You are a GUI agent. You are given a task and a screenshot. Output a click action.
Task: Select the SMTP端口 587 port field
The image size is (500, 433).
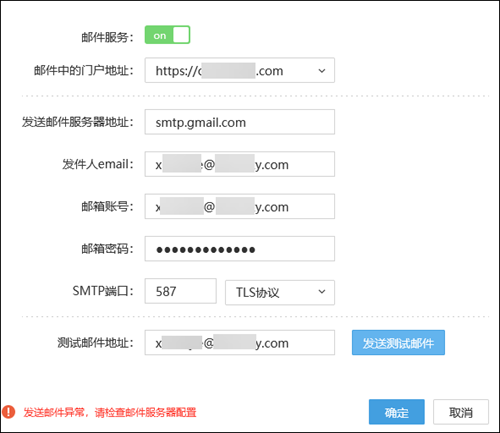point(180,291)
